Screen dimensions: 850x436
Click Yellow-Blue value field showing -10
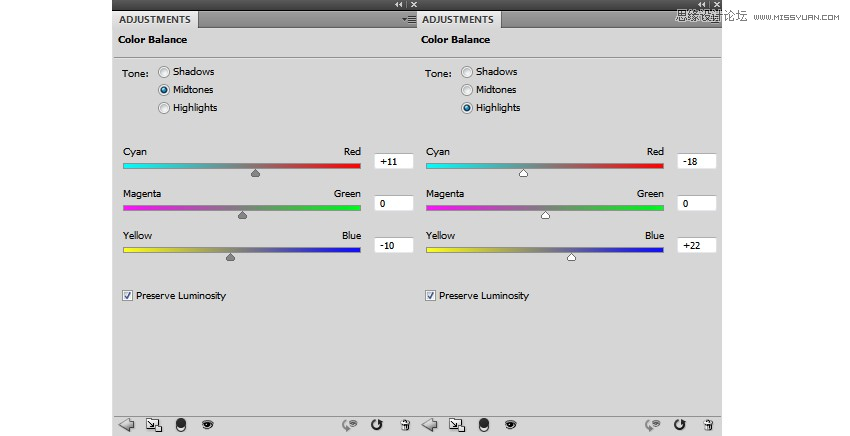pyautogui.click(x=394, y=245)
